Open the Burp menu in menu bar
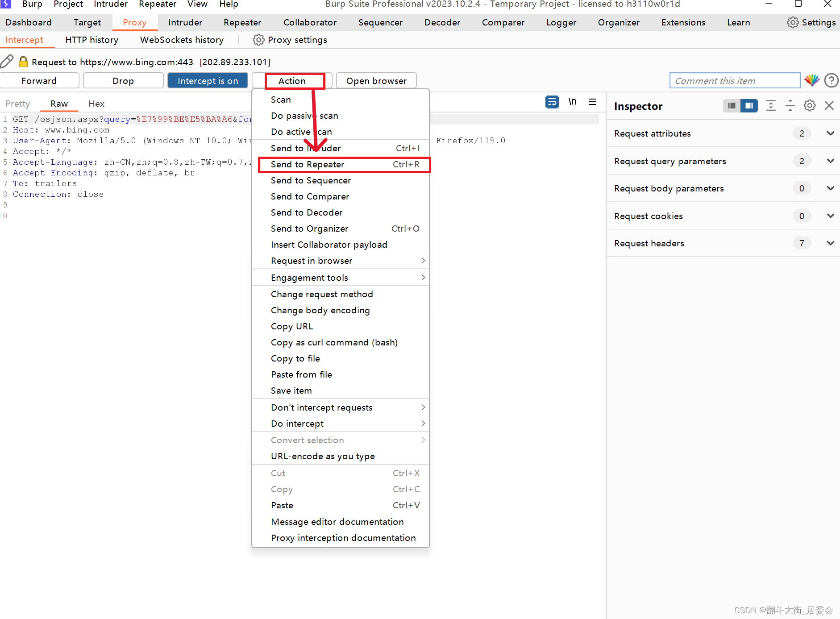 32,4
